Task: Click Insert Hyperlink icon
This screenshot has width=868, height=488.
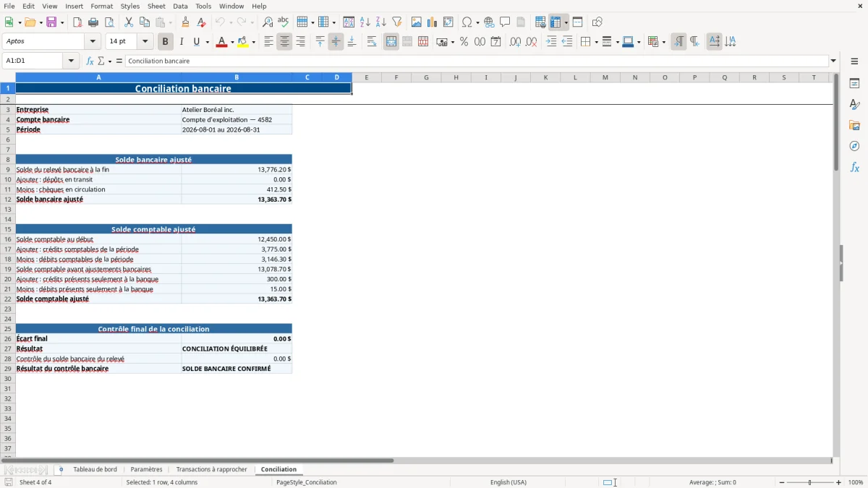Action: tap(490, 22)
